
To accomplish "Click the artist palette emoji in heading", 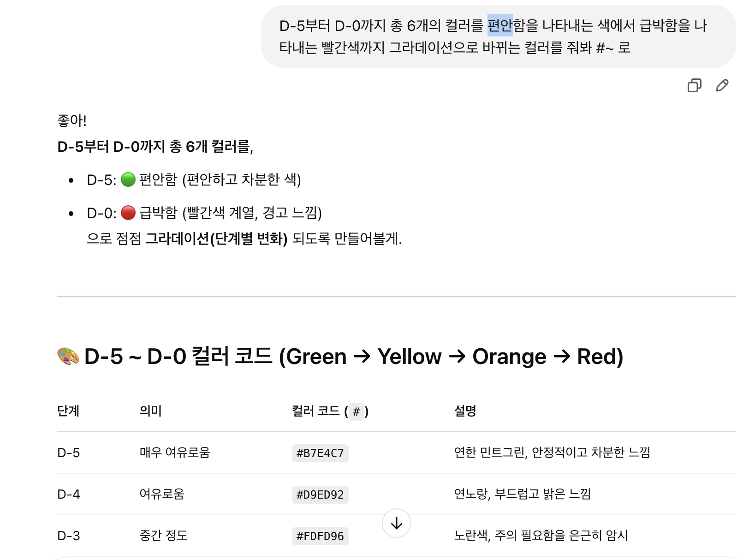I will 68,356.
